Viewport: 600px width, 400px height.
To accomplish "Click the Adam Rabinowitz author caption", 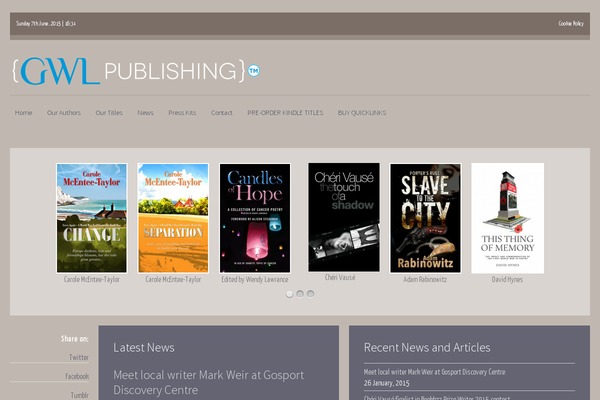I will pyautogui.click(x=425, y=279).
